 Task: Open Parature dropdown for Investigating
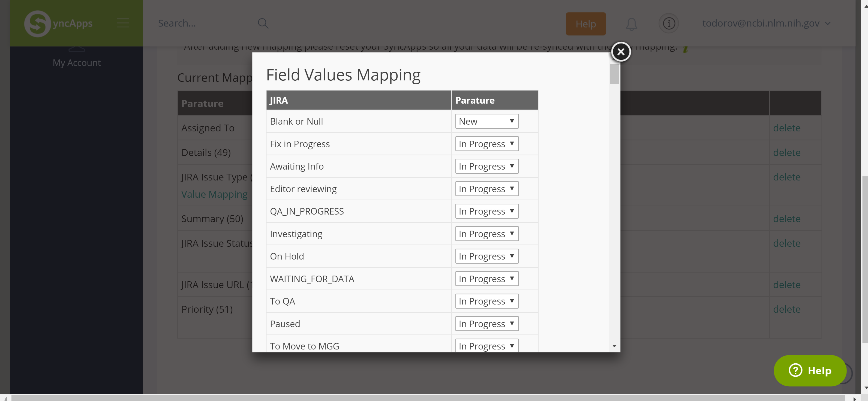486,234
